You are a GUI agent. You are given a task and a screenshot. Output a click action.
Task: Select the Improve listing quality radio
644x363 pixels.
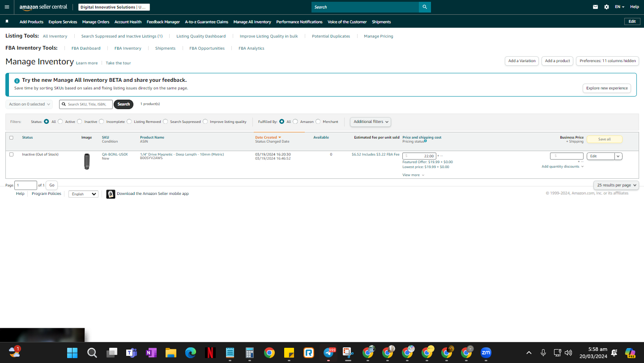pyautogui.click(x=205, y=122)
